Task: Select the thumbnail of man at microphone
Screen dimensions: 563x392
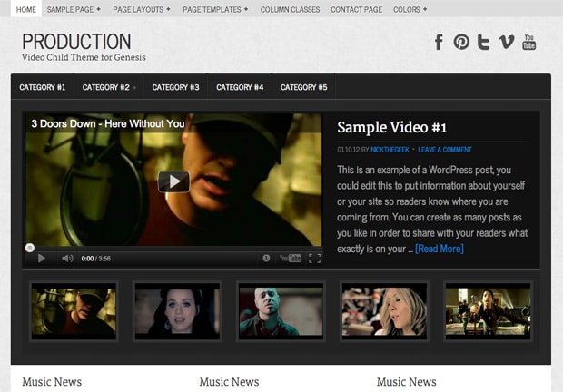Action: 74,311
